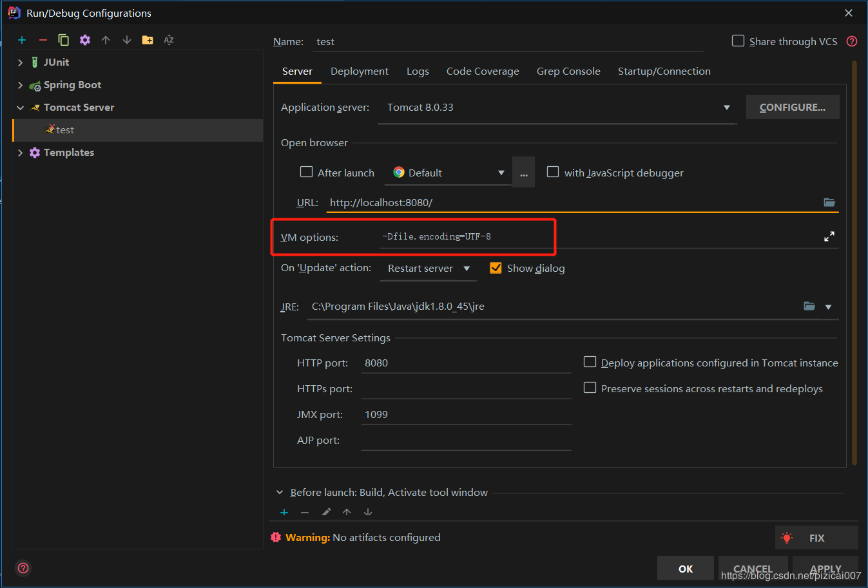Enable with JavaScript debugger checkbox
The image size is (868, 588).
coord(553,172)
